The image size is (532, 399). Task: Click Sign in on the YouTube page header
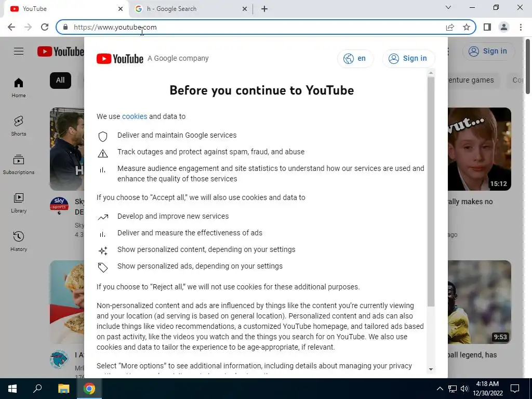tap(488, 51)
